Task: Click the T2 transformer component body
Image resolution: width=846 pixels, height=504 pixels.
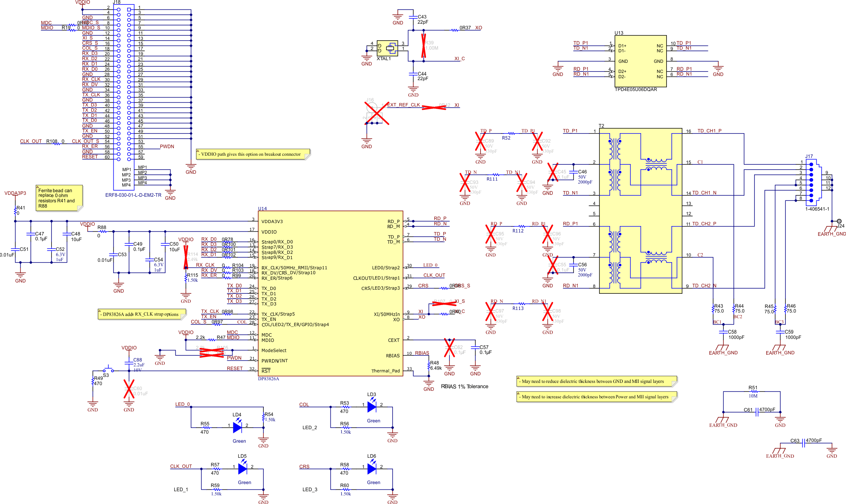Action: [x=640, y=211]
